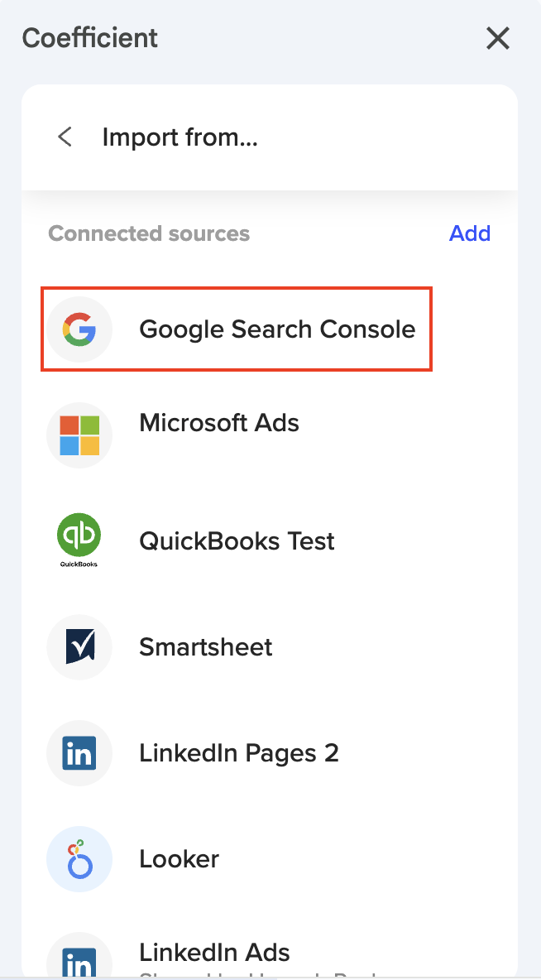Close the Coefficient sidebar panel
The width and height of the screenshot is (541, 980).
coord(498,38)
